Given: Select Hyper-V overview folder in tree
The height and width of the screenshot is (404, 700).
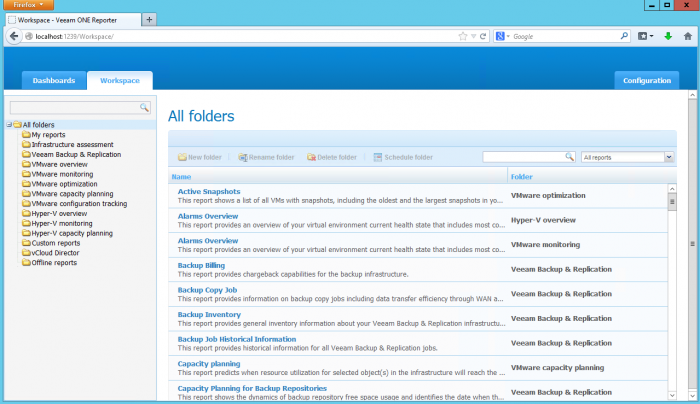Looking at the screenshot, I should (x=59, y=213).
